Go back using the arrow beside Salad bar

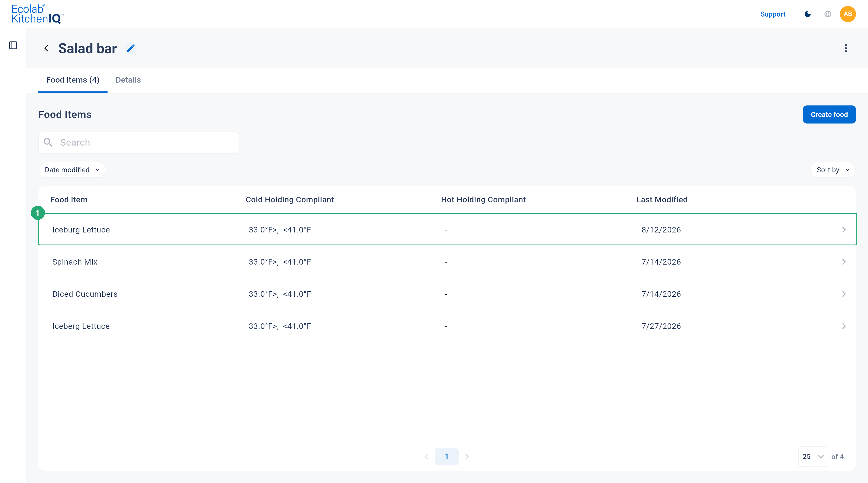point(46,48)
